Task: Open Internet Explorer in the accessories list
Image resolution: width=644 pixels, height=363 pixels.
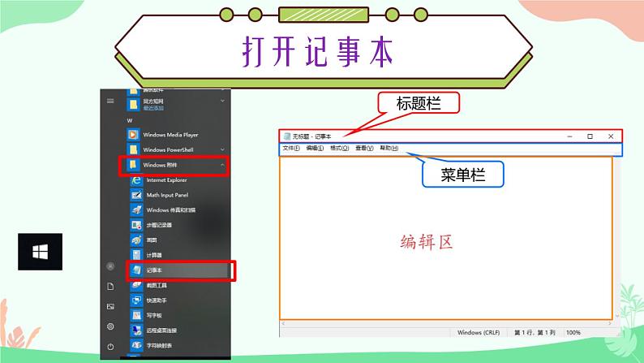Action: click(x=165, y=179)
